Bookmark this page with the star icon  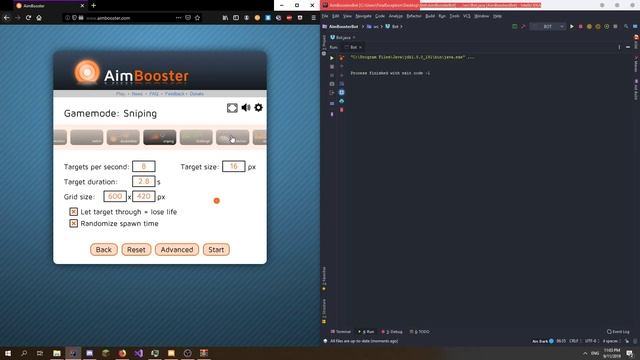[x=198, y=18]
